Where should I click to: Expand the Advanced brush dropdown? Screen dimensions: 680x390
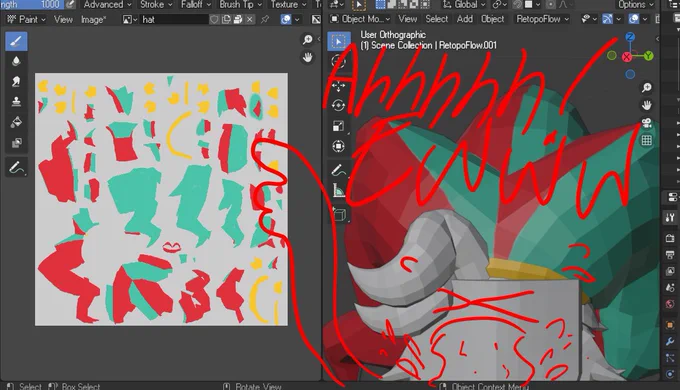107,4
